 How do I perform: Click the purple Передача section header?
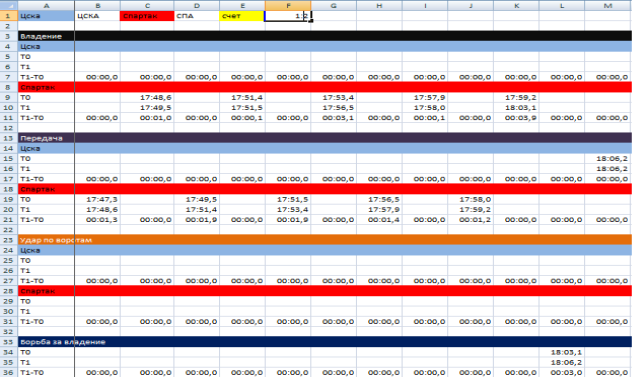[x=325, y=138]
